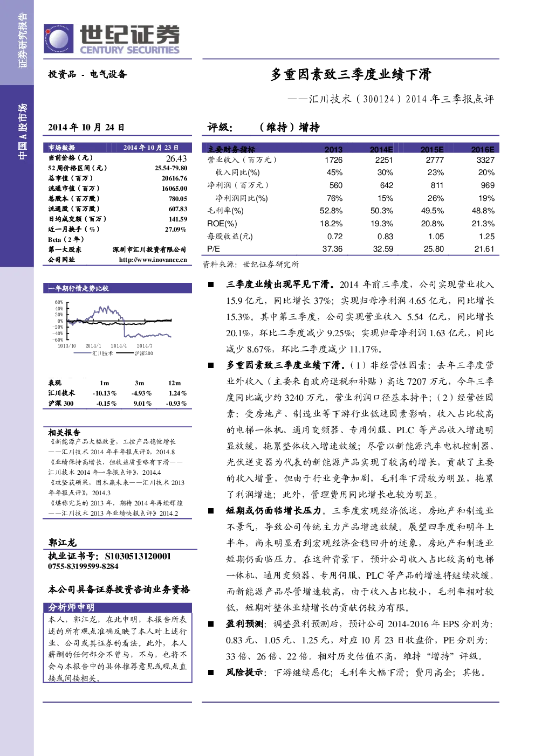Select daily turnover value 141.59
Viewport: 535px width, 756px height.
pyautogui.click(x=178, y=219)
